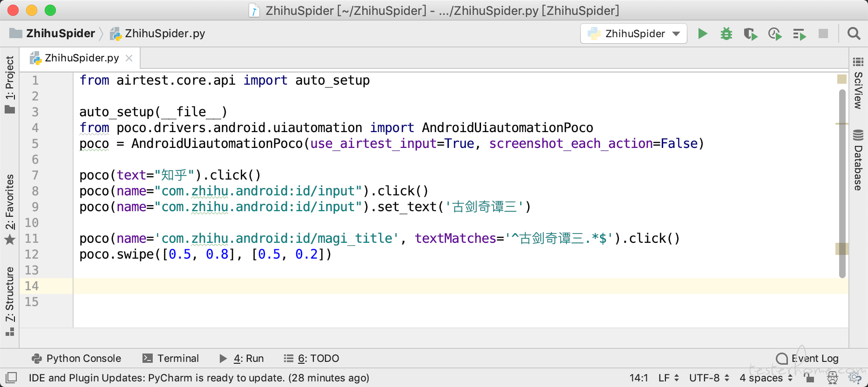Open the Terminal tool window tab
The height and width of the screenshot is (387, 868).
(171, 358)
